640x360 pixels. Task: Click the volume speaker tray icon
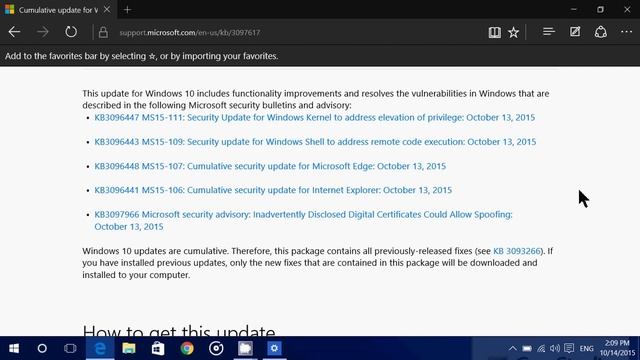555,348
